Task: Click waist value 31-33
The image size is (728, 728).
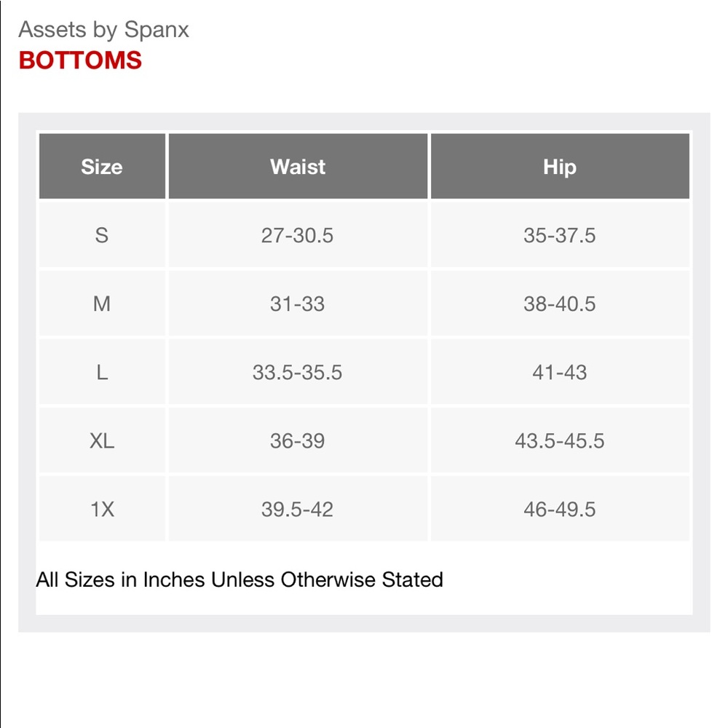Action: (x=298, y=304)
